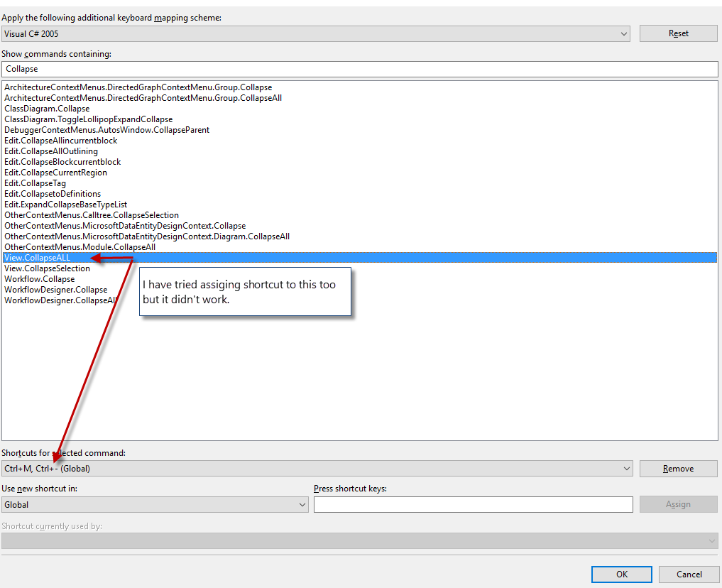
Task: Click the Assign button
Action: pos(678,504)
